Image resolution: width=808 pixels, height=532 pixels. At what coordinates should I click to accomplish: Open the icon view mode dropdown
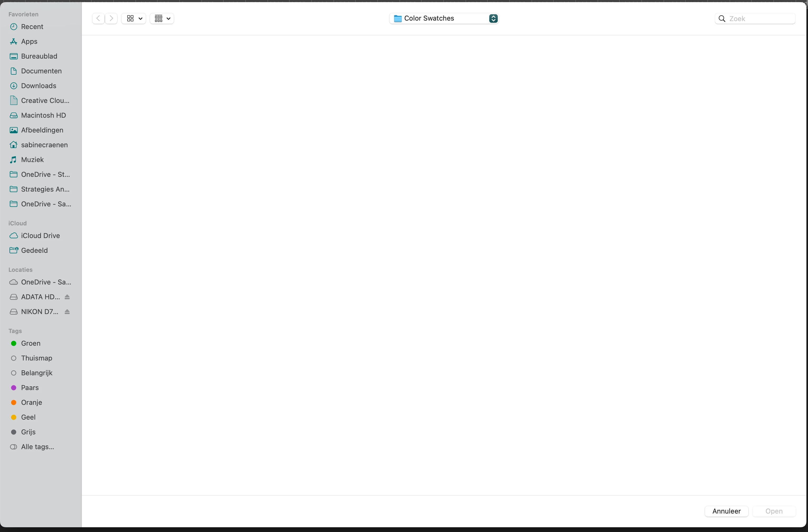134,18
